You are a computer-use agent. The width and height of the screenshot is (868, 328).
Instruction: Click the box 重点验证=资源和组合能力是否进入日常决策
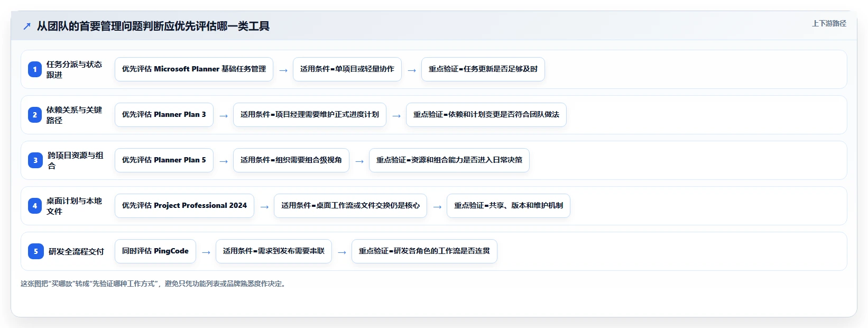pyautogui.click(x=449, y=160)
